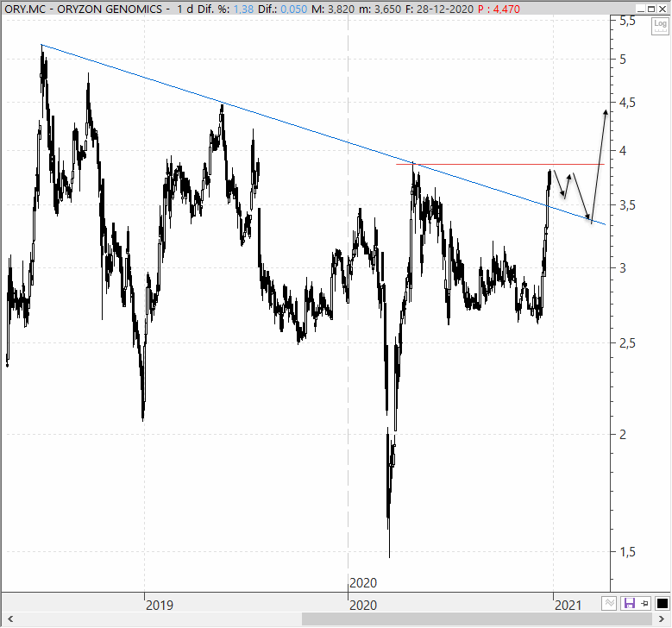The height and width of the screenshot is (628, 672).
Task: Save the chart with the floppy disk icon
Action: [x=629, y=604]
